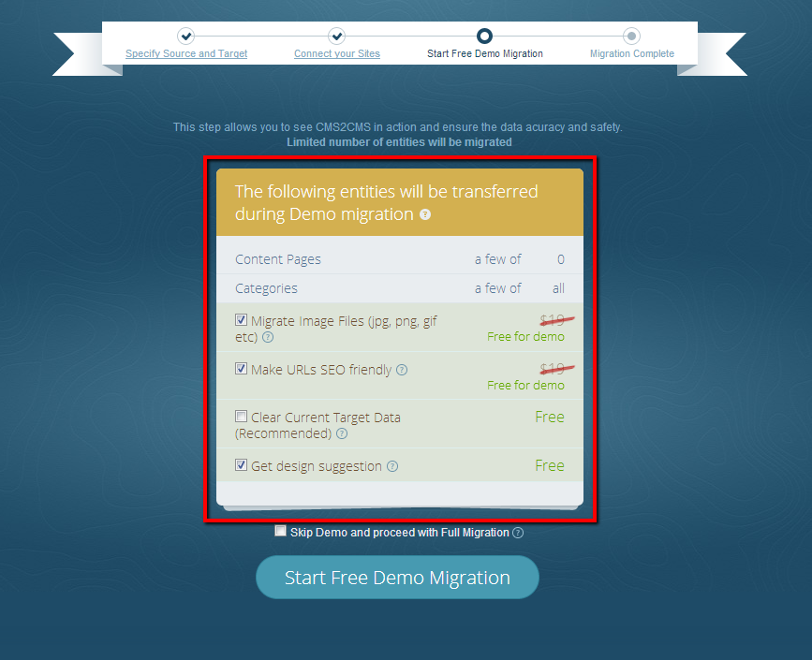Open help icon next to Skip Demo option

tap(518, 533)
